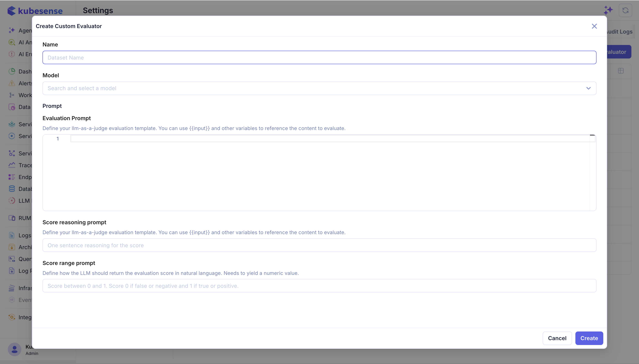The image size is (639, 364).
Task: Open the Model search dropdown
Action: [x=319, y=88]
